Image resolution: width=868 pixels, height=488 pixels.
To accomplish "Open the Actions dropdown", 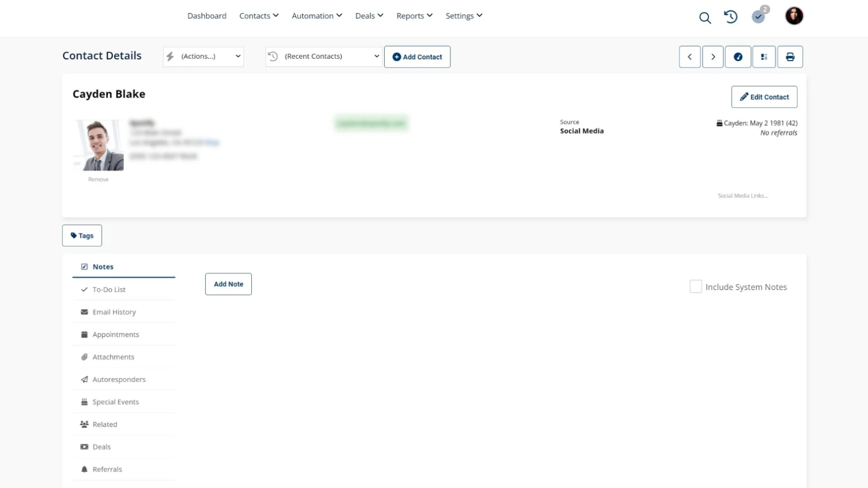I will point(203,56).
